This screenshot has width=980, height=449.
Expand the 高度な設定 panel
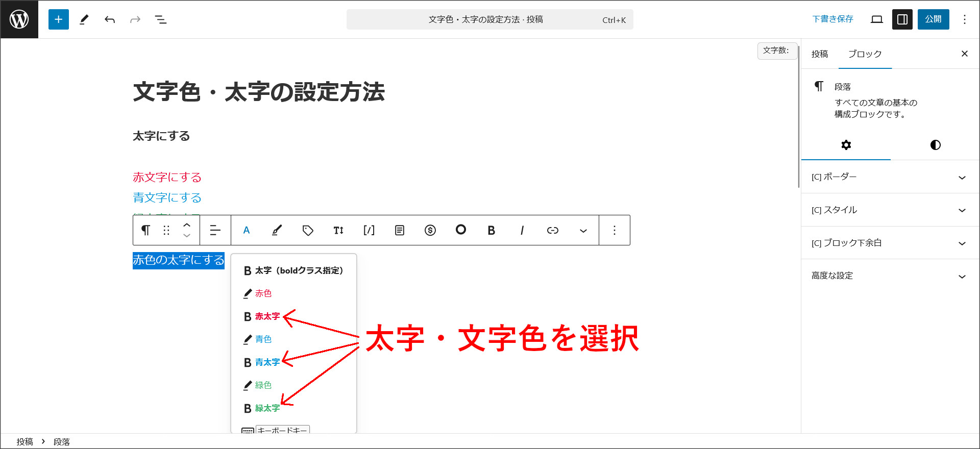tap(890, 276)
